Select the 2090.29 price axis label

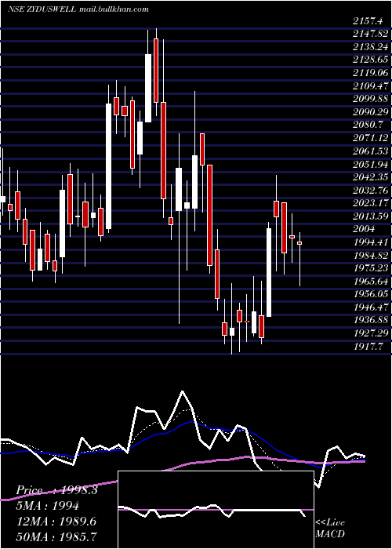(x=370, y=111)
